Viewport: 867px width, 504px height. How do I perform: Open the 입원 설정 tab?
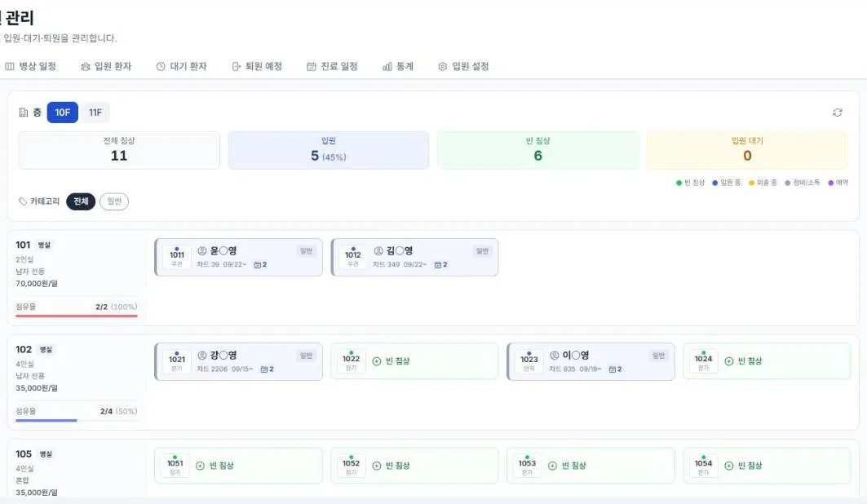click(x=463, y=66)
